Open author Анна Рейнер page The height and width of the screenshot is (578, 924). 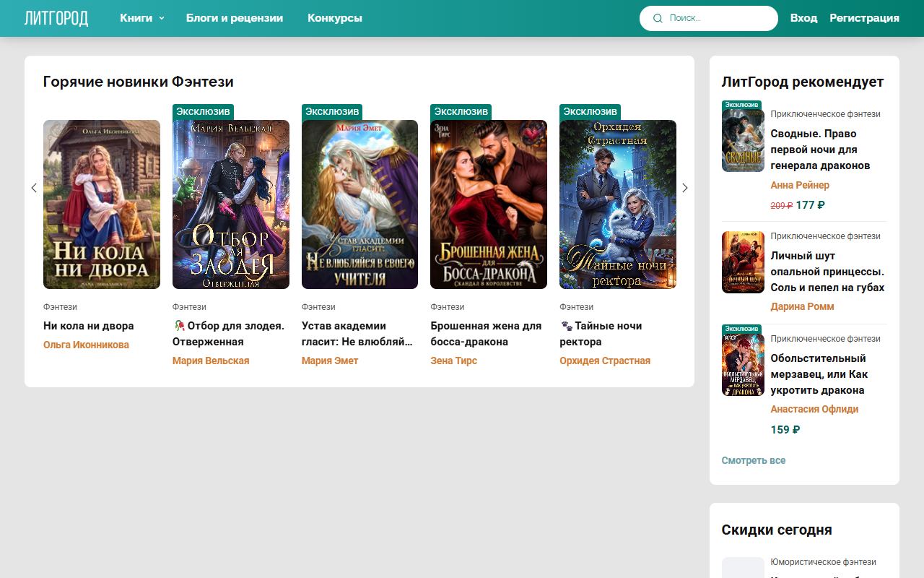[x=800, y=185]
